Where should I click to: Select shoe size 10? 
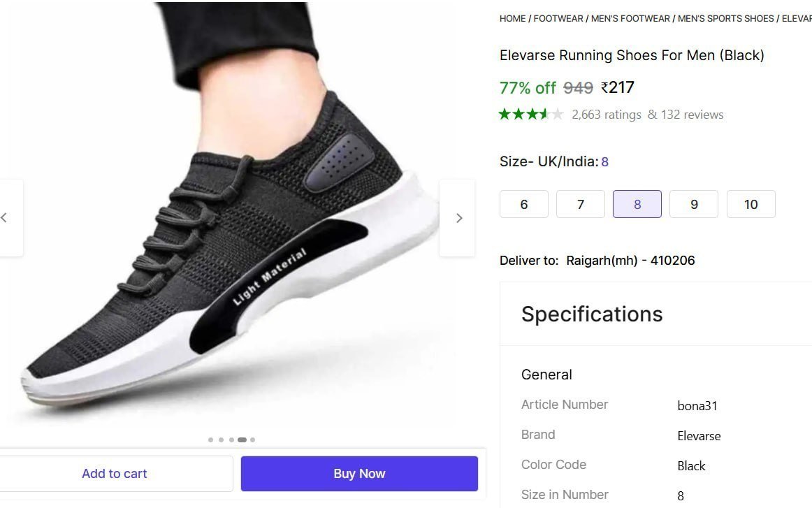click(x=751, y=204)
